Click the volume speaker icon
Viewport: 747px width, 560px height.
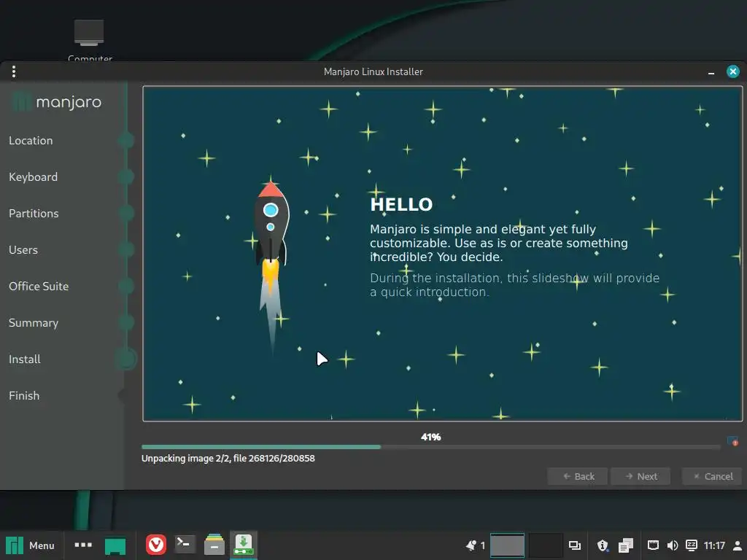click(x=672, y=545)
